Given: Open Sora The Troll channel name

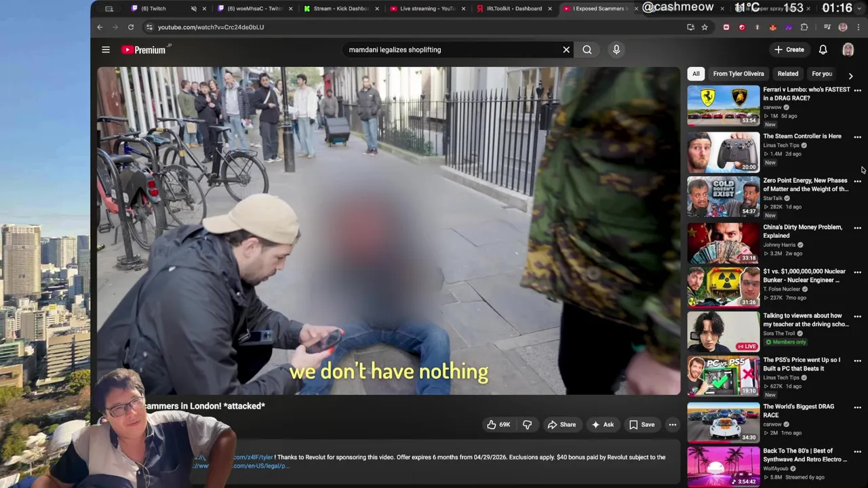Looking at the screenshot, I should point(781,333).
